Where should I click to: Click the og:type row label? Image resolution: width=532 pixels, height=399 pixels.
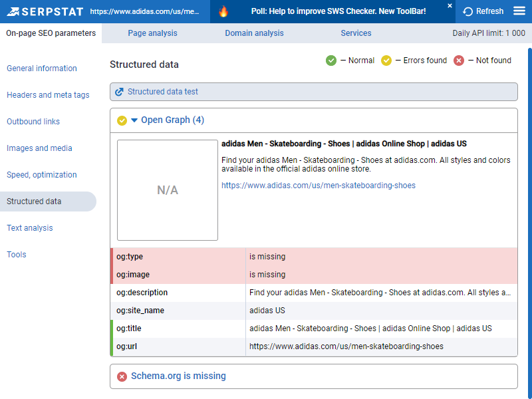pos(130,257)
